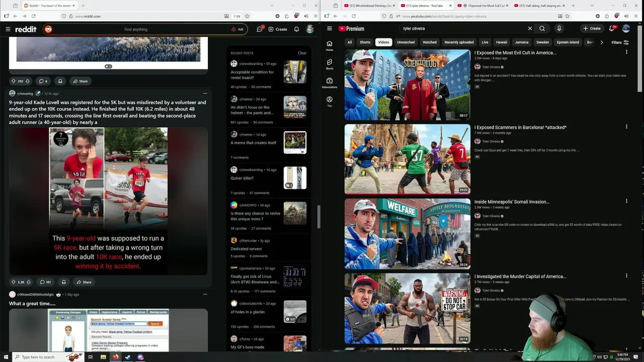Screen dimensions: 644x362
Task: Open the YouTube account avatar menu
Action: tap(626, 29)
